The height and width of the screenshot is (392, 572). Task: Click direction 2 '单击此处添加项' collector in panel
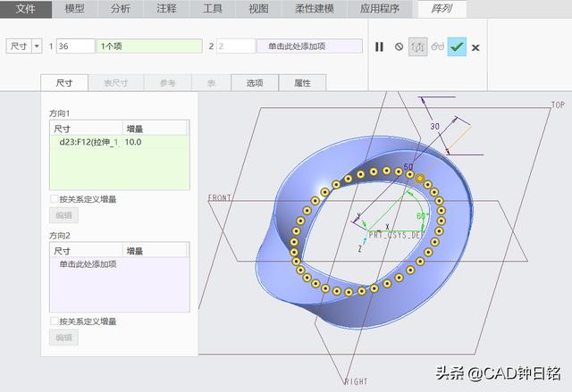click(x=88, y=264)
